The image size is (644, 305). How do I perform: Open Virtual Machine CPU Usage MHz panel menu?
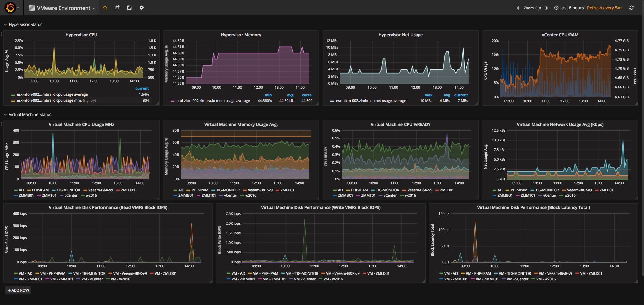pyautogui.click(x=81, y=124)
